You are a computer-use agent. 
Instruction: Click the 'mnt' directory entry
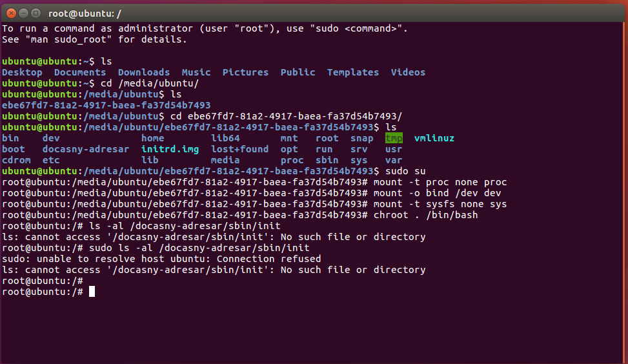289,138
